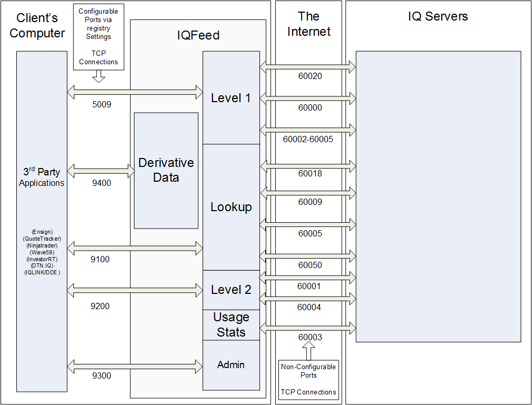Select the (QuoteTracker) entry
Screen dimensions: 532x405
(x=42, y=239)
